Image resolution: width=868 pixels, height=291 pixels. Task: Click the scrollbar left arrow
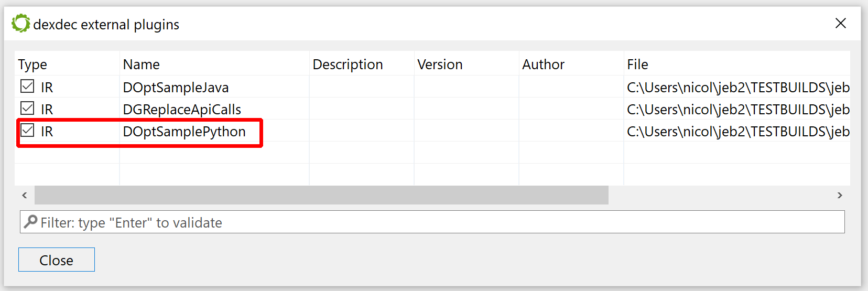tap(25, 195)
